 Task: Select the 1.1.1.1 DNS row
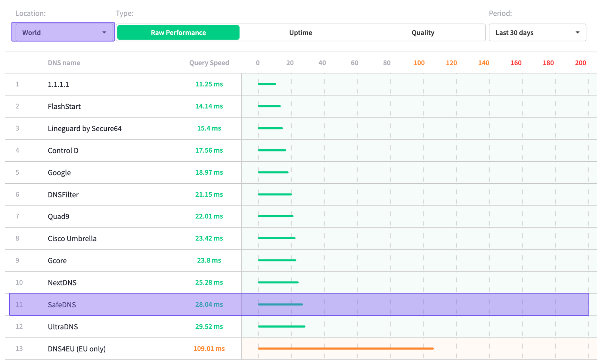click(x=58, y=84)
